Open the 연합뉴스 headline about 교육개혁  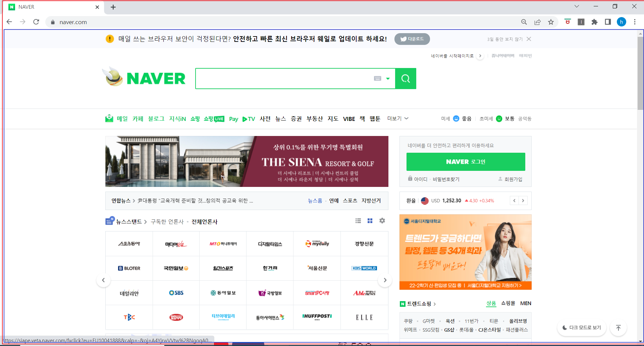pos(195,201)
